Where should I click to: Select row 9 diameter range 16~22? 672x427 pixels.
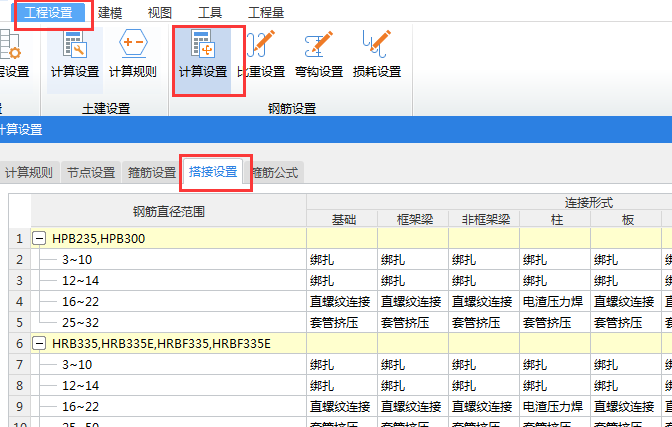(81, 406)
